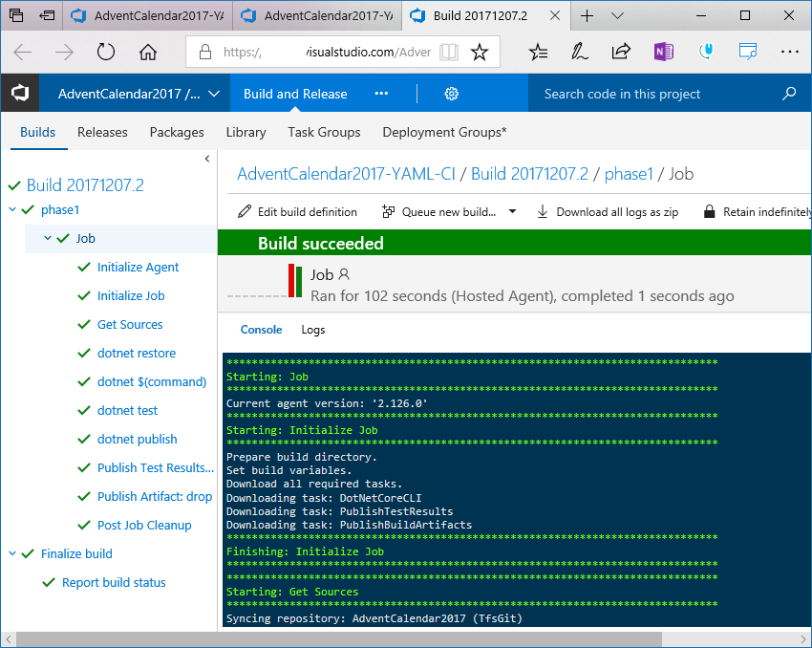This screenshot has height=648, width=812.
Task: Open the AdventCalendar2017 project dropdown
Action: click(214, 94)
